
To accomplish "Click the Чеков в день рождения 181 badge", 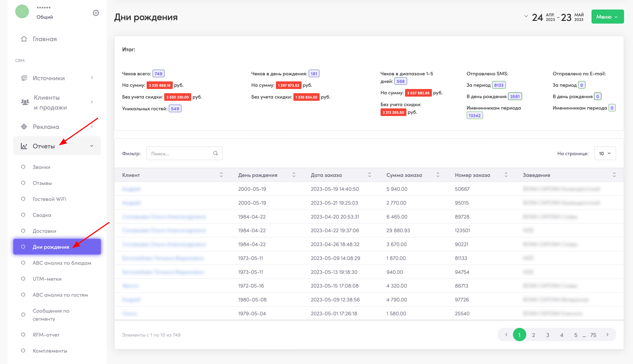I will 314,73.
